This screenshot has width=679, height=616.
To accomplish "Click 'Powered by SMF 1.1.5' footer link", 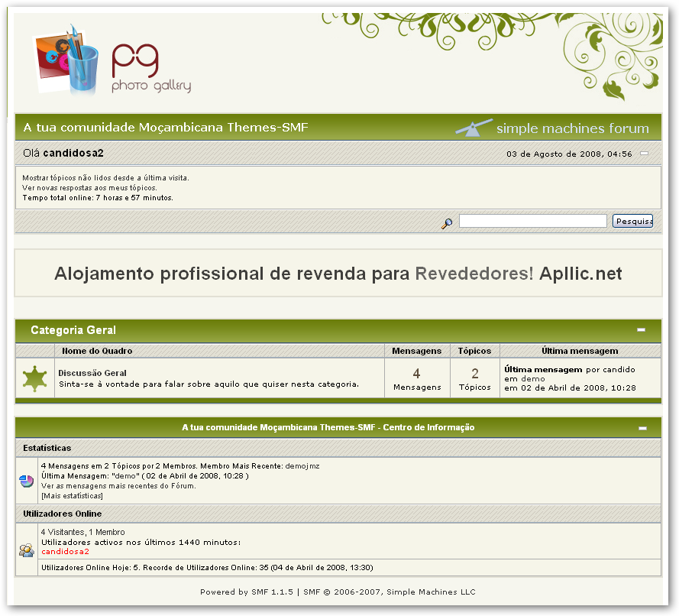I will coord(247,592).
